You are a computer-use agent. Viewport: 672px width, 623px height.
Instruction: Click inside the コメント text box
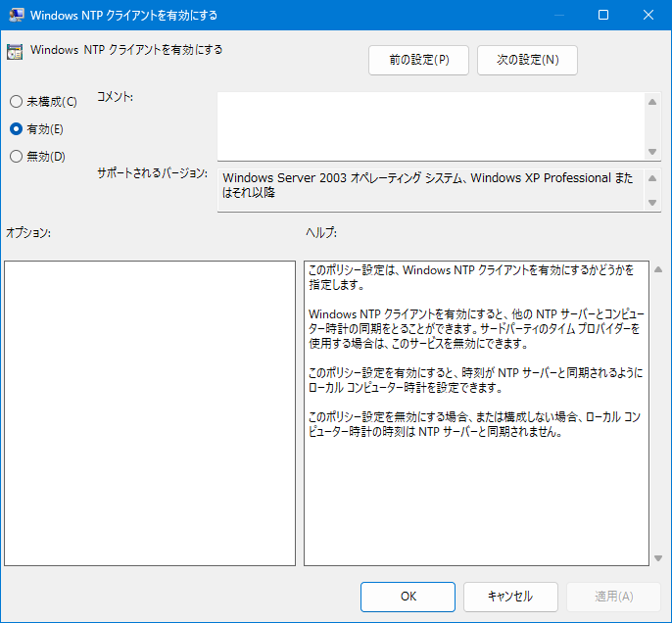(430, 126)
